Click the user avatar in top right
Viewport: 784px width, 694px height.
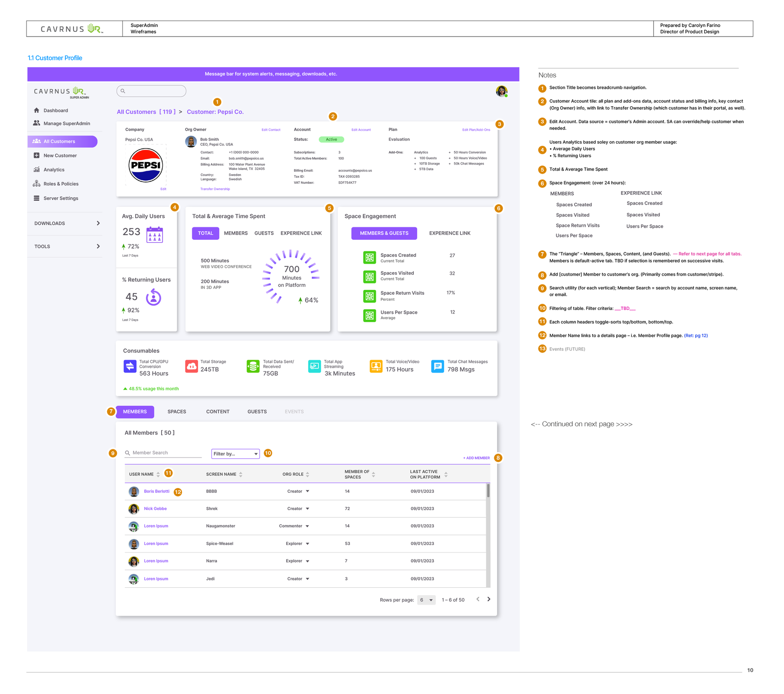pos(501,91)
